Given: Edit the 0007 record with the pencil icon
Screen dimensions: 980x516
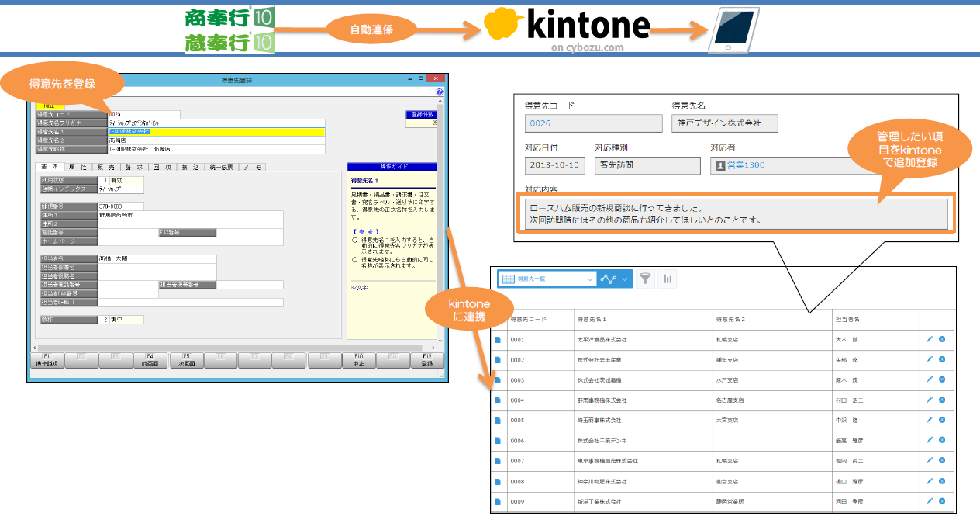Looking at the screenshot, I should [930, 460].
